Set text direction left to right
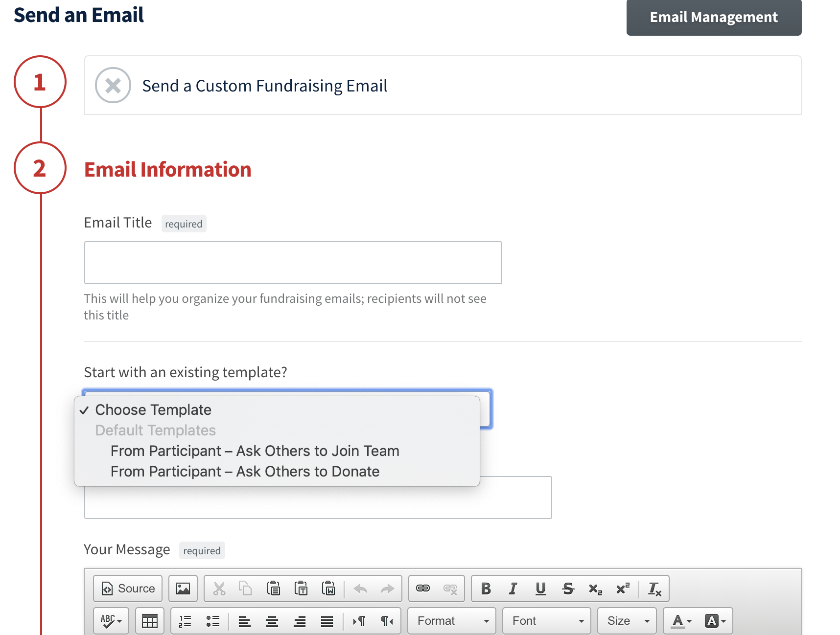The image size is (840, 635). tap(359, 621)
